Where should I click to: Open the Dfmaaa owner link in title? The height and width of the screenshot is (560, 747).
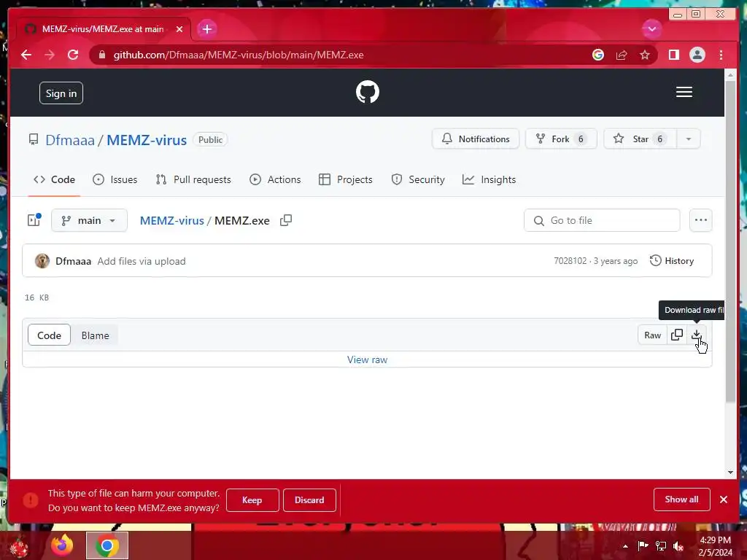(70, 140)
